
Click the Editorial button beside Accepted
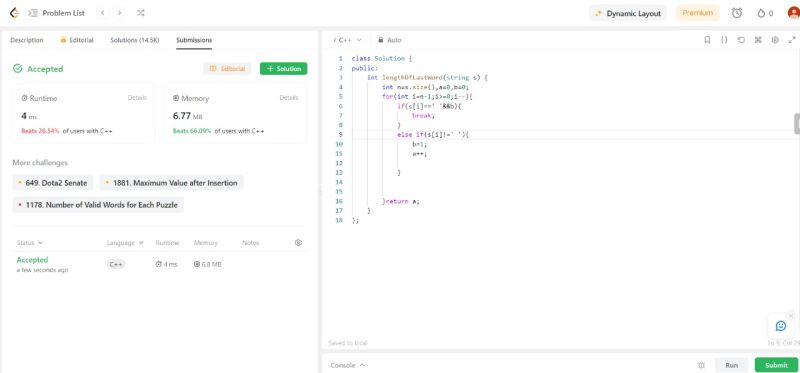[227, 69]
